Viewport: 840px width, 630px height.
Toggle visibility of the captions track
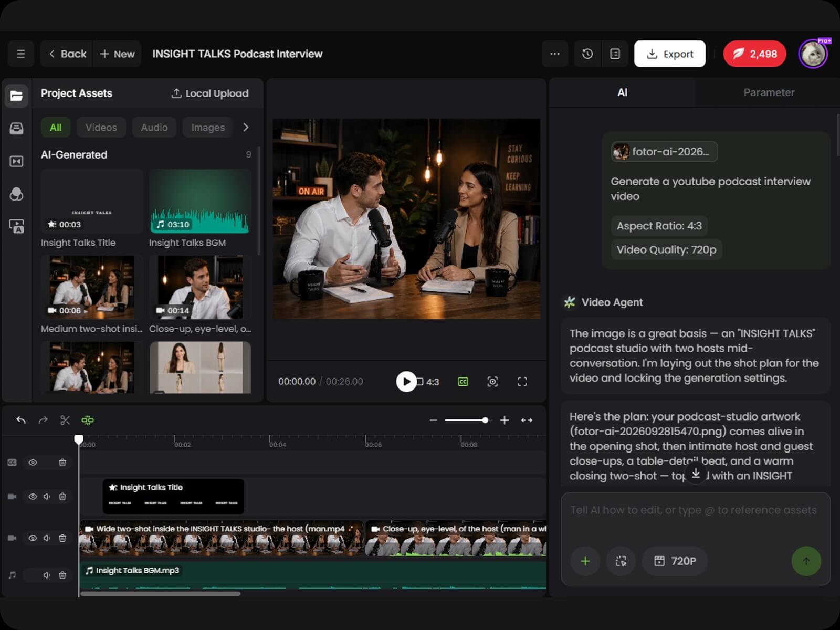point(33,463)
